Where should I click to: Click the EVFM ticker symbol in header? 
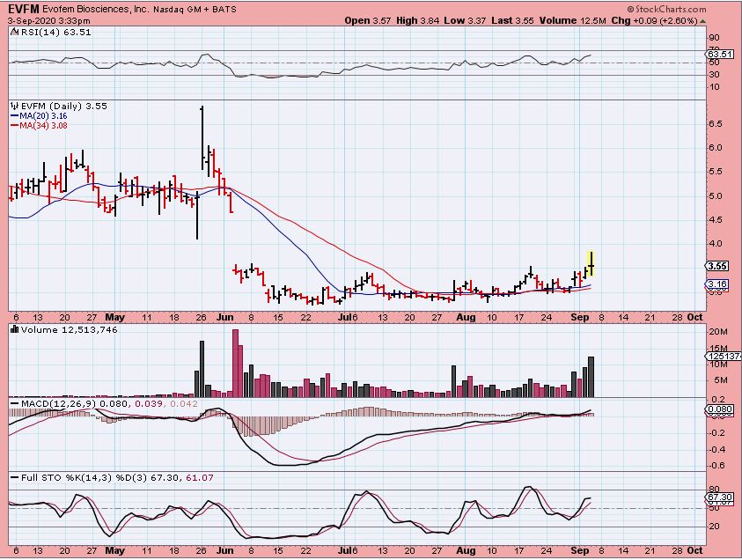(x=24, y=9)
